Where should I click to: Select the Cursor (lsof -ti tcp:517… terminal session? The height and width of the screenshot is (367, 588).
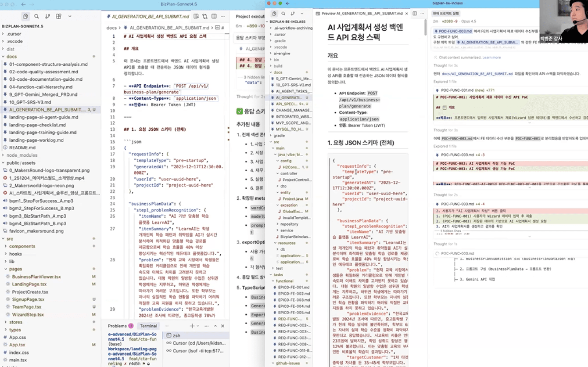click(x=196, y=351)
